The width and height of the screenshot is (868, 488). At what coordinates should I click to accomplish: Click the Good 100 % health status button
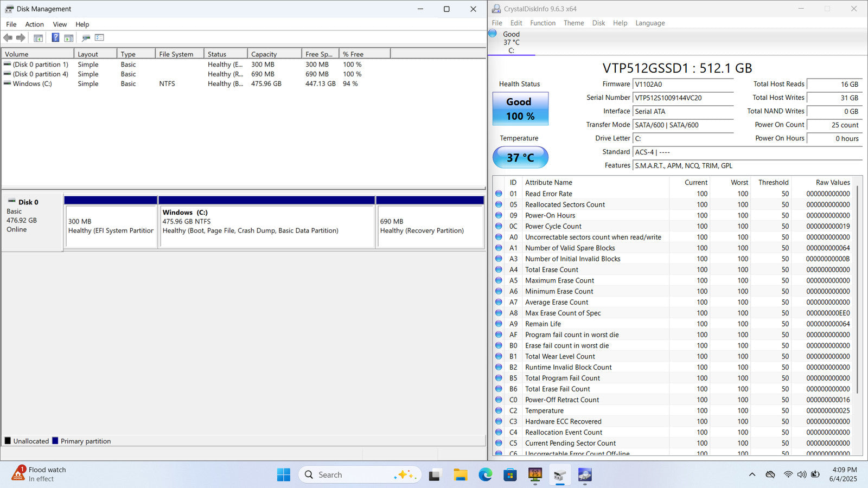tap(520, 109)
